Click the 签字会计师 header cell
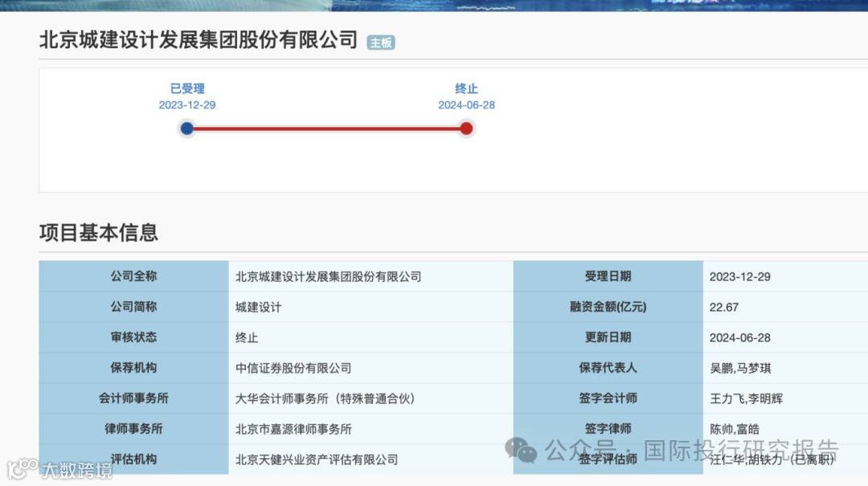Viewport: 868px width, 486px height. [x=608, y=398]
